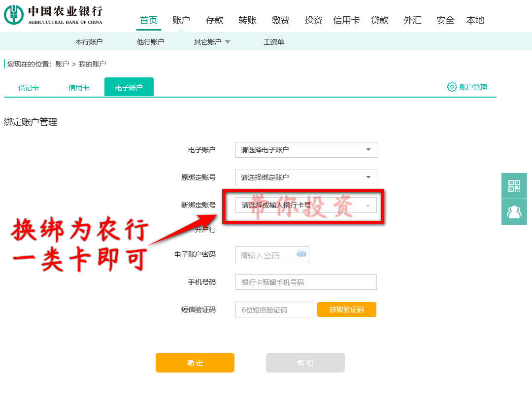Viewport: 532px width, 414px height.
Task: Click the account management gear icon
Action: (452, 87)
